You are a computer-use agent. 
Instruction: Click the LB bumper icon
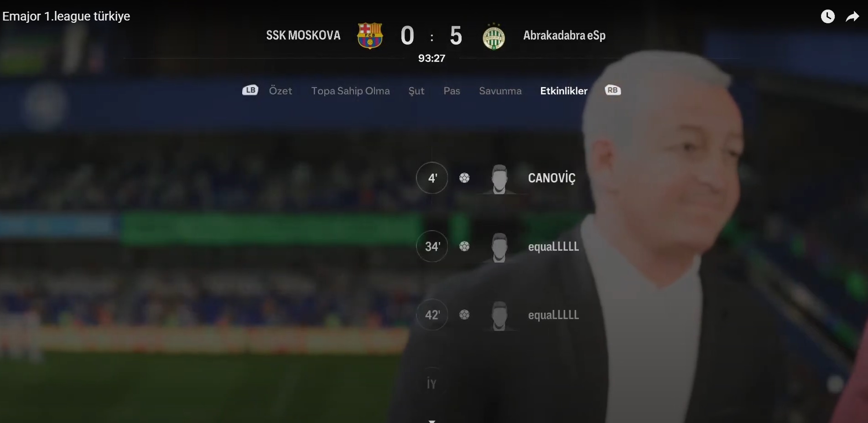[x=250, y=90]
